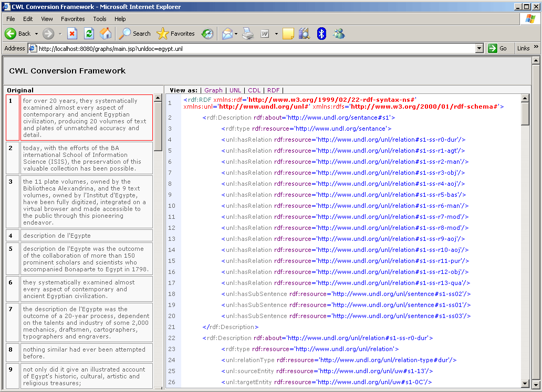
Task: Select sentence 5 about description de l'Egypte
Action: pyautogui.click(x=87, y=259)
